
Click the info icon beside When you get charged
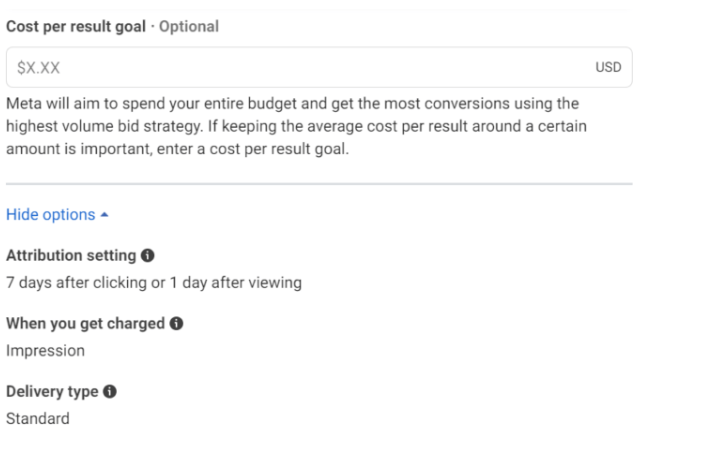click(x=177, y=324)
